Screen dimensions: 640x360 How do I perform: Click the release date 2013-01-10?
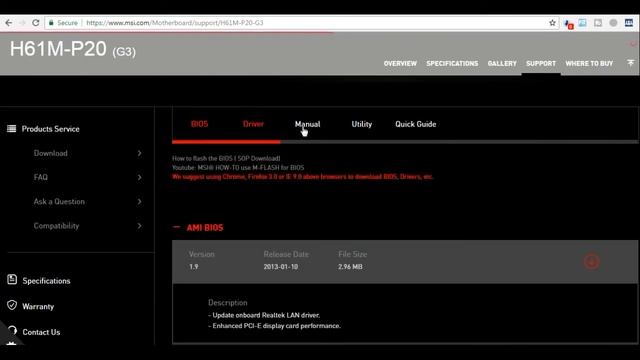280,267
